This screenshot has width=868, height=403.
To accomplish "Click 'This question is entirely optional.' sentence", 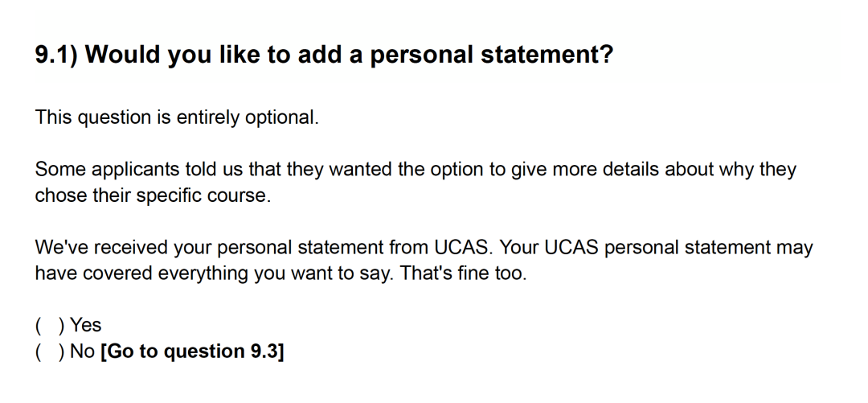I will [x=177, y=118].
